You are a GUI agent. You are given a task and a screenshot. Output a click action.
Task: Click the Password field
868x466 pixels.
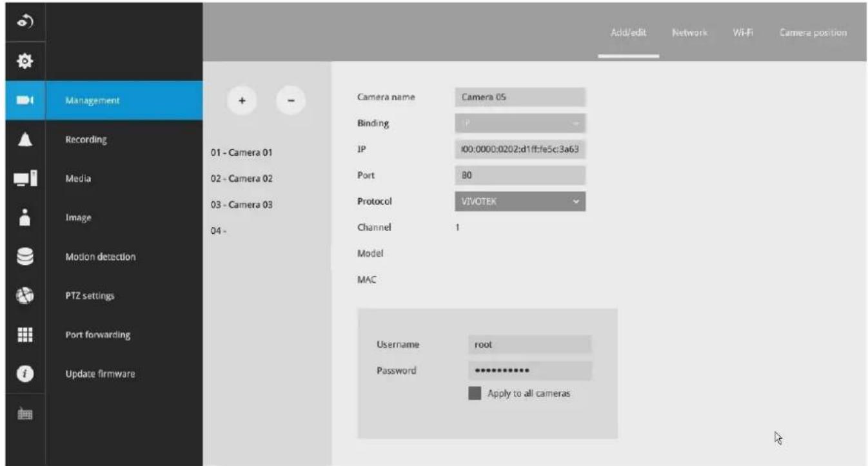coord(529,371)
